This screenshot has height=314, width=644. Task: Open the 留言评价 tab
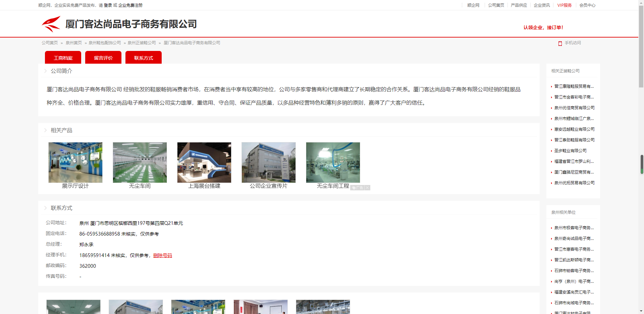coord(103,58)
